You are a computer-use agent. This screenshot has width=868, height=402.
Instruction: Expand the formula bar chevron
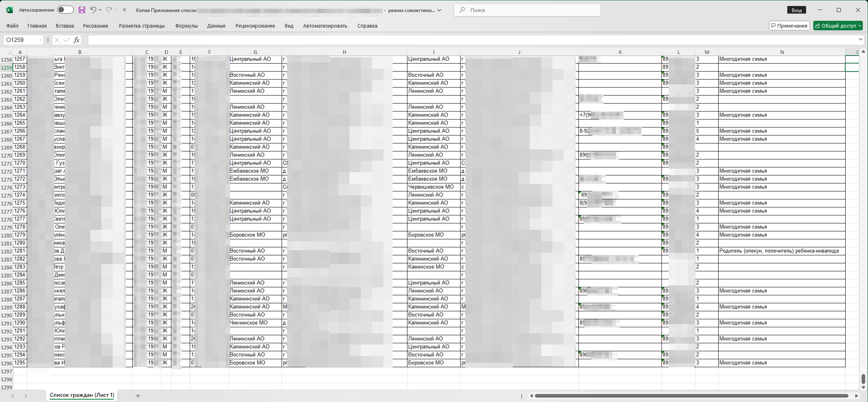[x=860, y=40]
